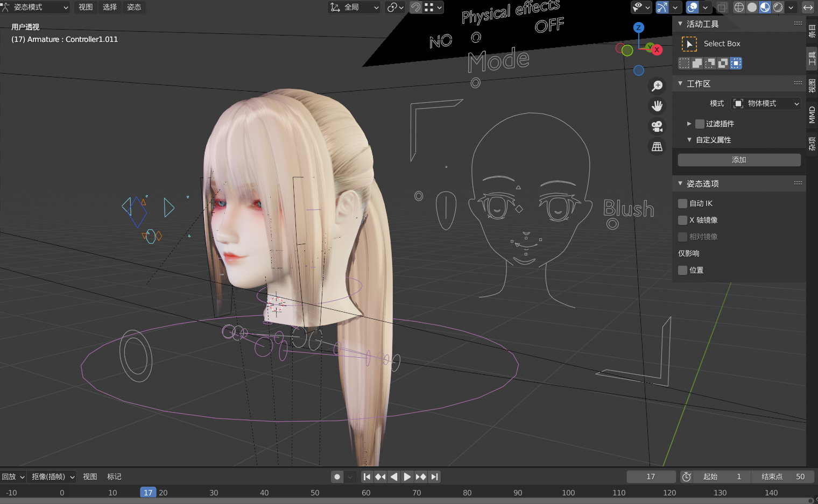Open the overlays options dropdown arrow
This screenshot has width=818, height=504.
[706, 7]
